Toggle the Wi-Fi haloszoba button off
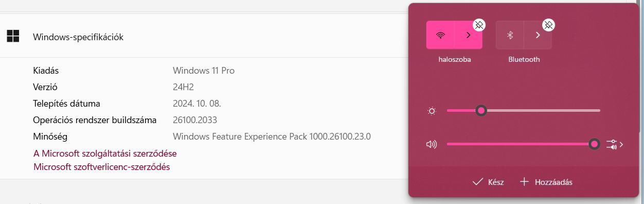The image size is (644, 204). pyautogui.click(x=440, y=35)
